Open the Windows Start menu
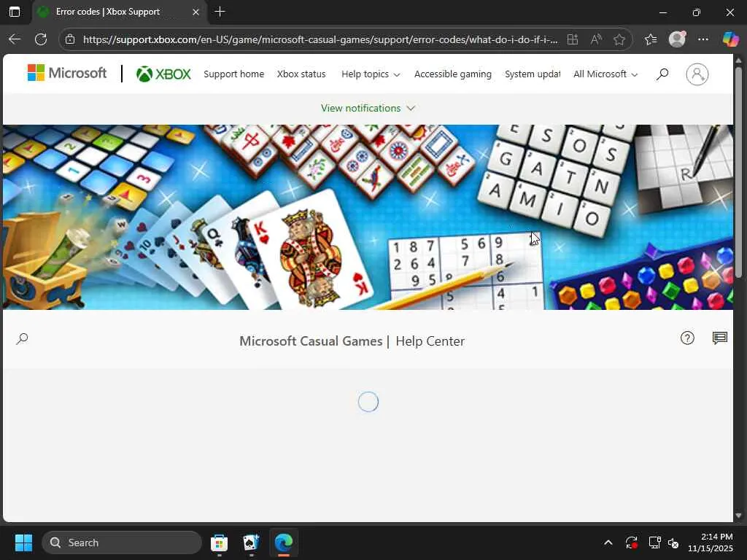Image resolution: width=747 pixels, height=560 pixels. pyautogui.click(x=23, y=542)
